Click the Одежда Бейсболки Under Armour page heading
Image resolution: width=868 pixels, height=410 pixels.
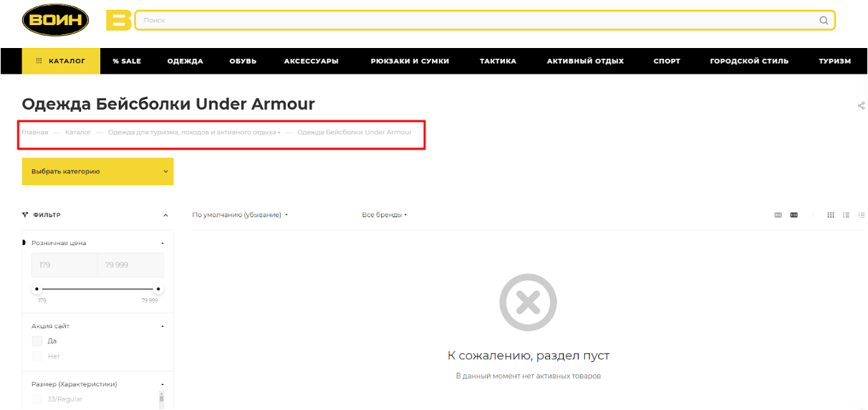(x=168, y=104)
